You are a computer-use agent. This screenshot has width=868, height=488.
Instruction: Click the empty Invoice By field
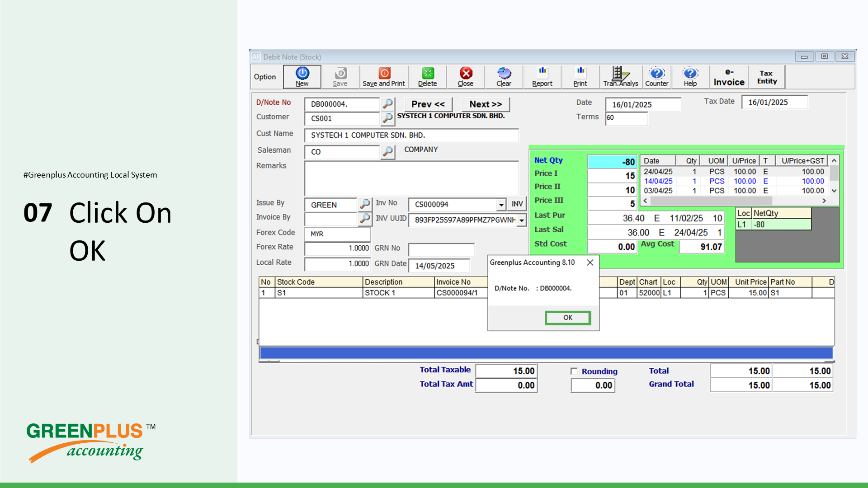331,219
